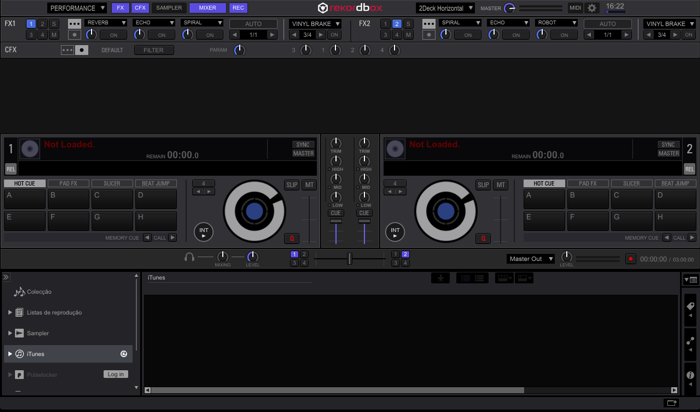Click the tag icon on the right sidebar
The image size is (700, 412).
tap(690, 306)
